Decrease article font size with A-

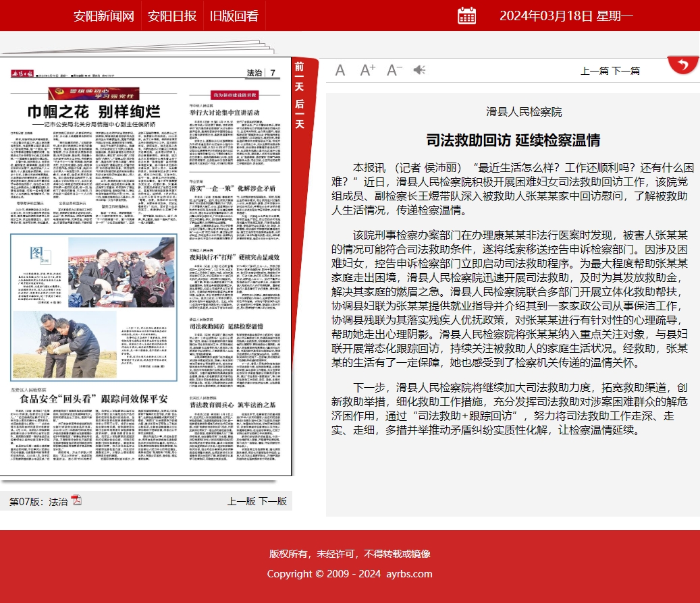(394, 70)
